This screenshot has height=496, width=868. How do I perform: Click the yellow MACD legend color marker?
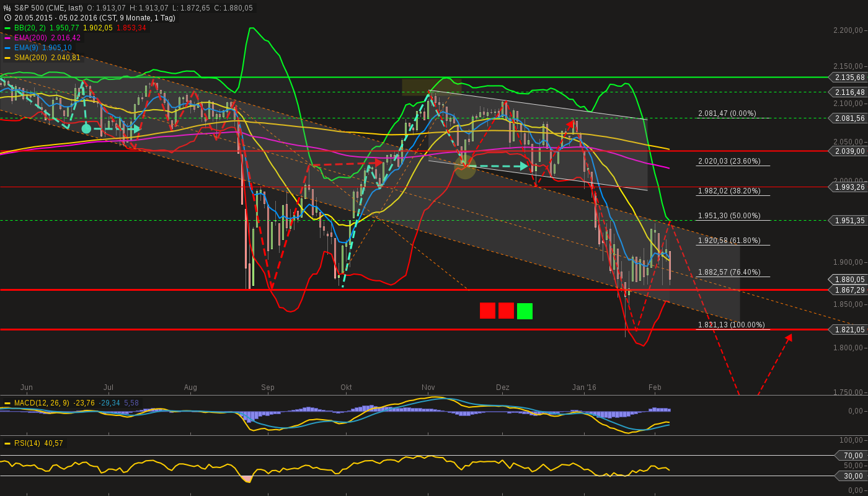click(x=7, y=403)
